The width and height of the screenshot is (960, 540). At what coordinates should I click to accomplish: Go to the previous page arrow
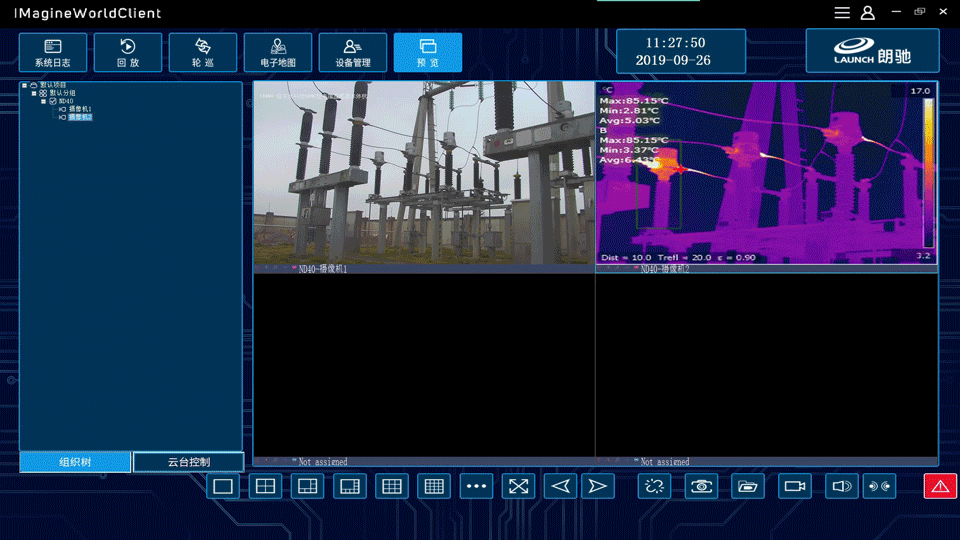[561, 486]
